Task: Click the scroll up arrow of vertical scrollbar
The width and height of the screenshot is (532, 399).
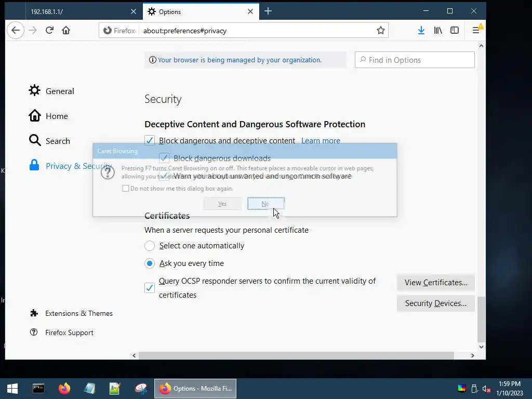Action: 481,46
